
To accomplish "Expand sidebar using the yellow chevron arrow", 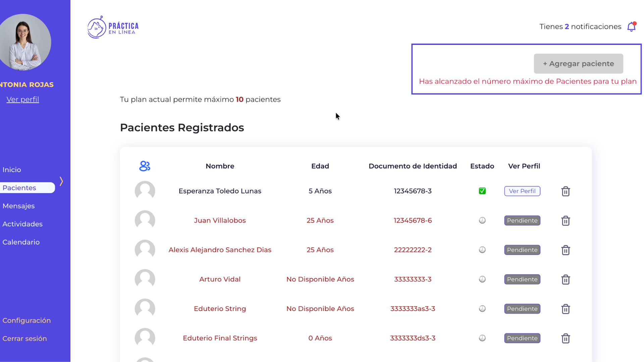I will tap(61, 181).
